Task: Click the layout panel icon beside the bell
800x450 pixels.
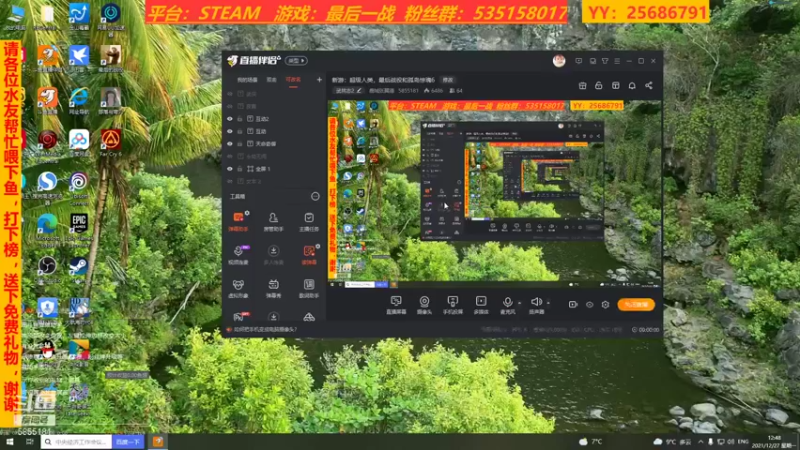Action: [x=616, y=86]
